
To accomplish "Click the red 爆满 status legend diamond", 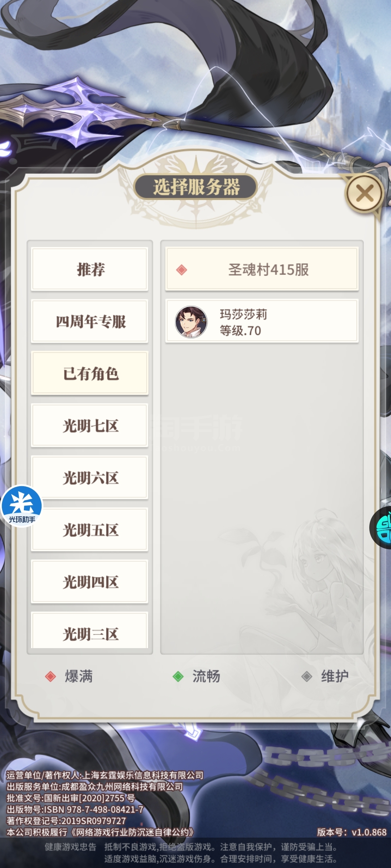I will [x=51, y=676].
